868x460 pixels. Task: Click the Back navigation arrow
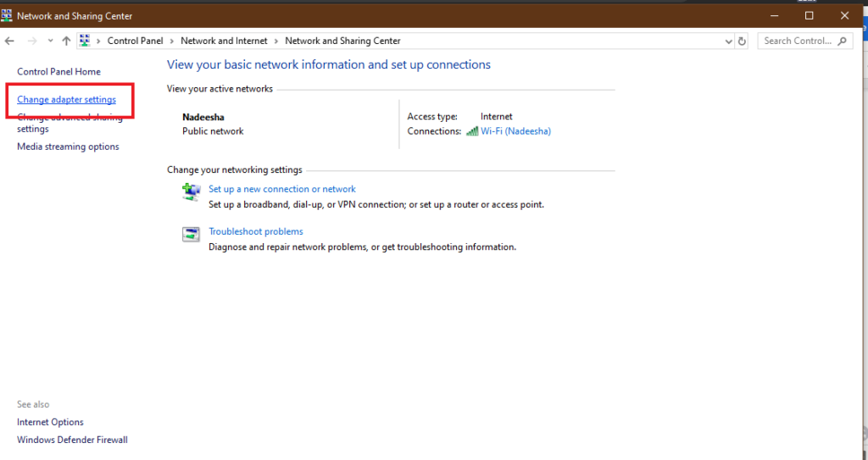tap(10, 41)
